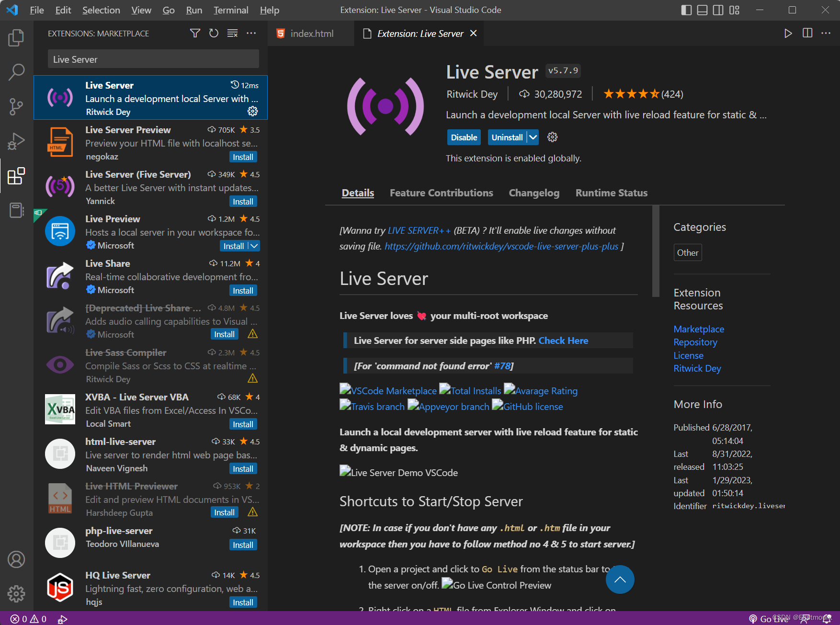The image size is (840, 625).
Task: Click the extension search input field
Action: [x=153, y=59]
